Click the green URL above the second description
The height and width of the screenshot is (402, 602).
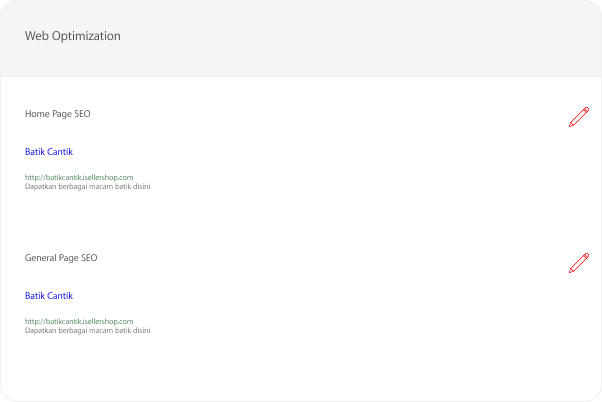(79, 321)
